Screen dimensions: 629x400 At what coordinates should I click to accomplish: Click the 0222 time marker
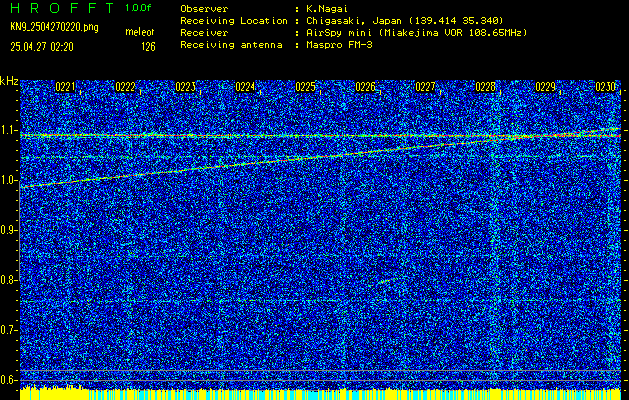(x=125, y=87)
